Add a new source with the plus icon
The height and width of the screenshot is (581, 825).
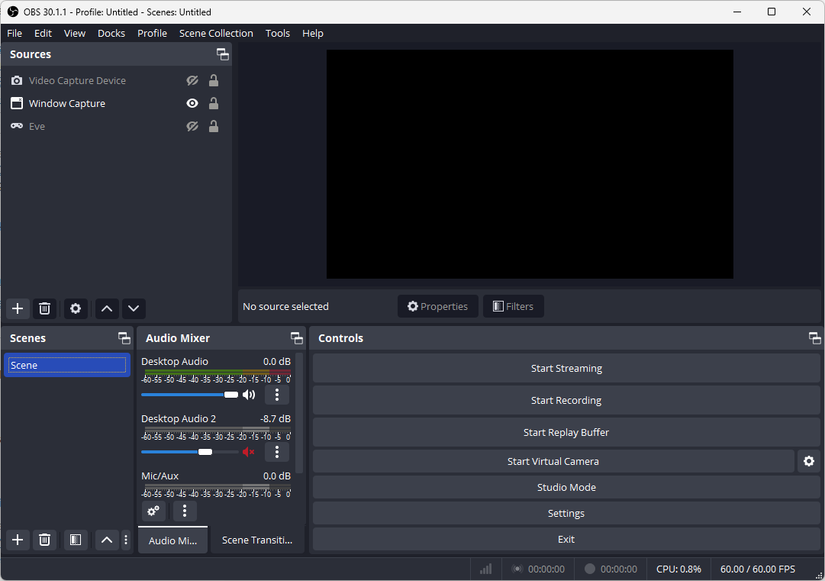(x=16, y=308)
